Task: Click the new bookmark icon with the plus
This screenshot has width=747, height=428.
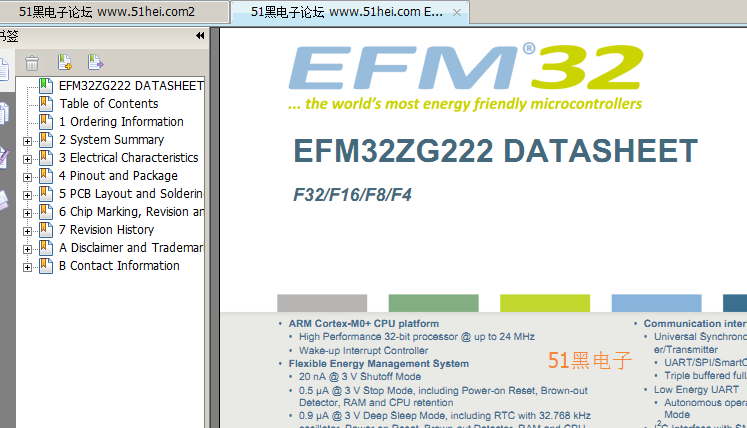Action: point(65,62)
